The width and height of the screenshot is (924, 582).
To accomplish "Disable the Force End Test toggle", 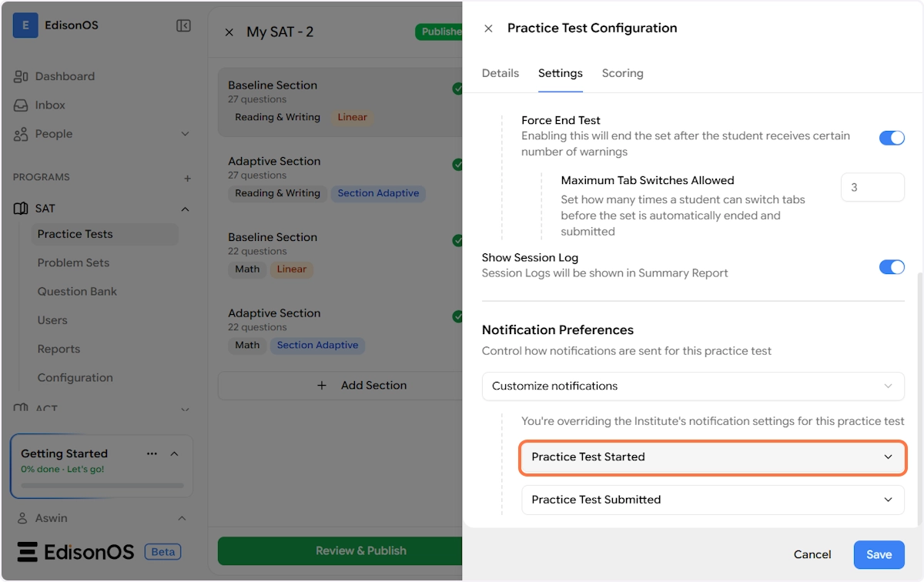I will pyautogui.click(x=892, y=138).
